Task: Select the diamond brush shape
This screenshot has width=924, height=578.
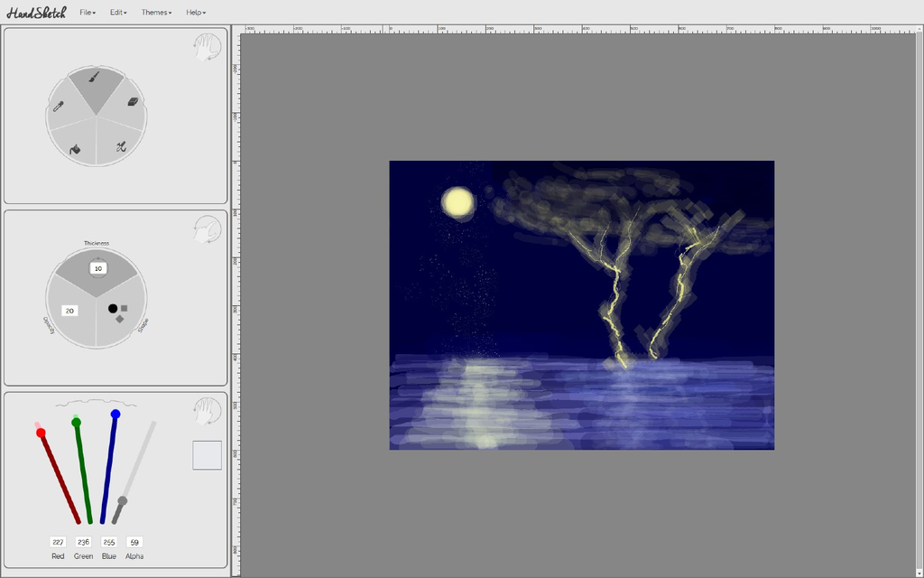Action: coord(119,319)
